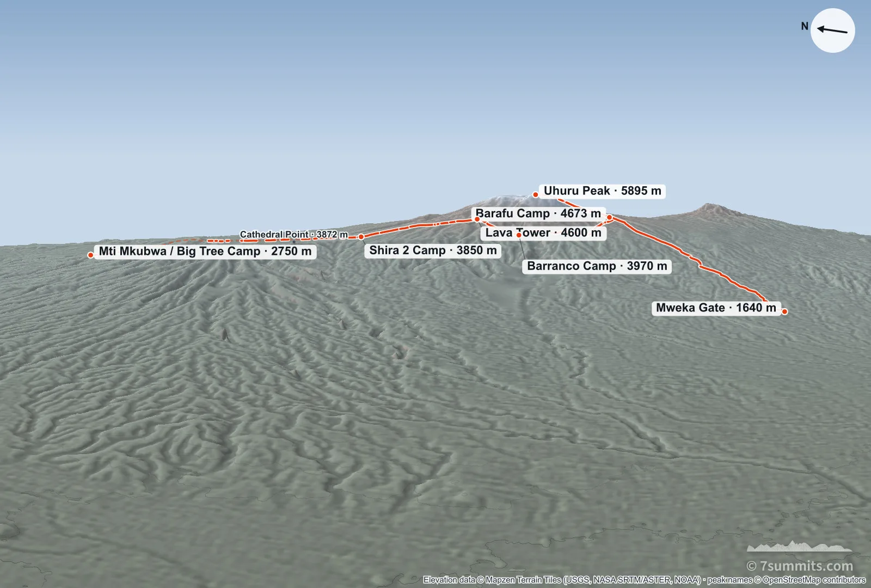This screenshot has height=588, width=871.
Task: Select Mti Mkubwa / Big Tree Camp label
Action: [205, 252]
